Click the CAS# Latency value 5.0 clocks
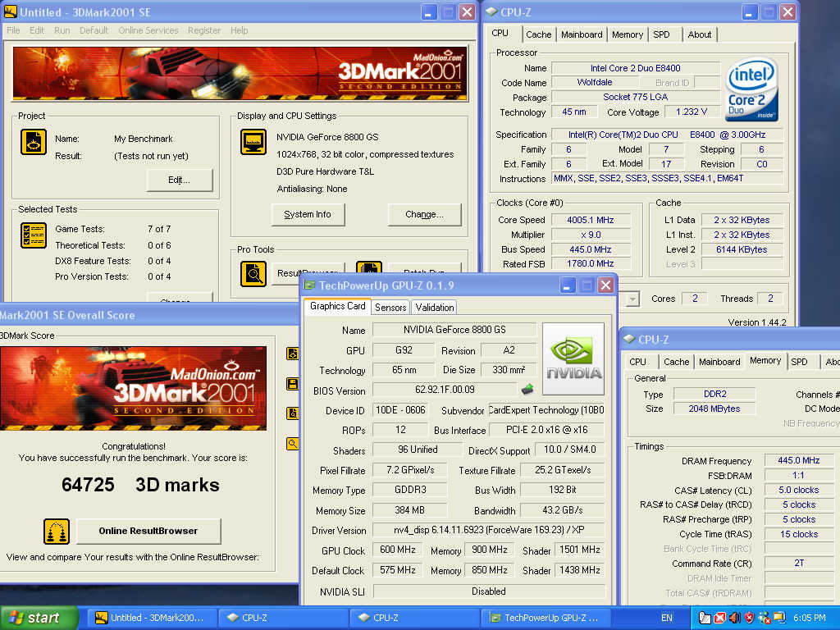 [x=798, y=490]
